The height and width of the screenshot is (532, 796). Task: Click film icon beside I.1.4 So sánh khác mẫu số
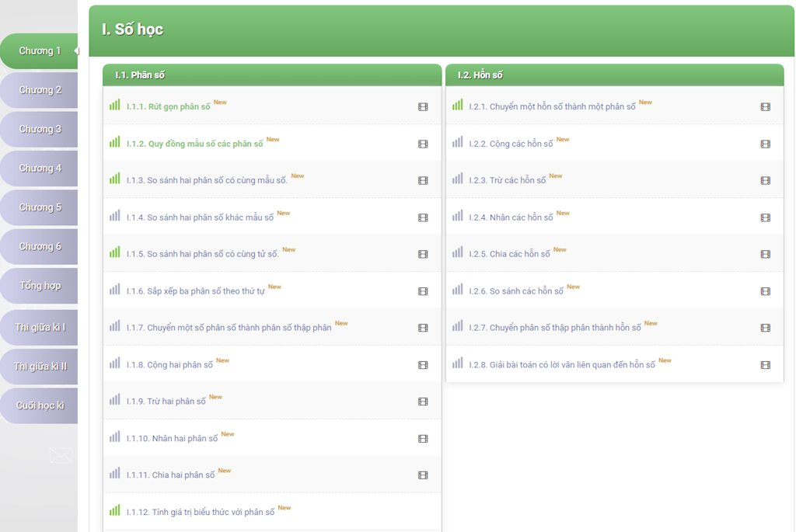pyautogui.click(x=423, y=217)
